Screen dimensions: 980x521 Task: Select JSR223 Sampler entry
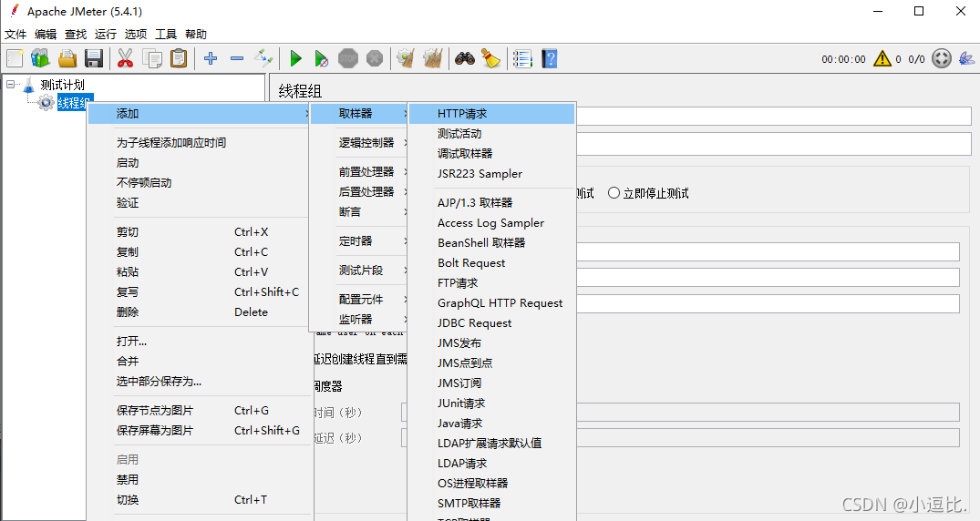coord(491,174)
